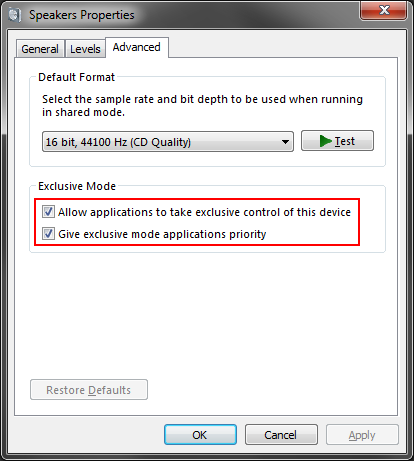Image resolution: width=414 pixels, height=461 pixels.
Task: Click the Cancel button
Action: pos(281,435)
